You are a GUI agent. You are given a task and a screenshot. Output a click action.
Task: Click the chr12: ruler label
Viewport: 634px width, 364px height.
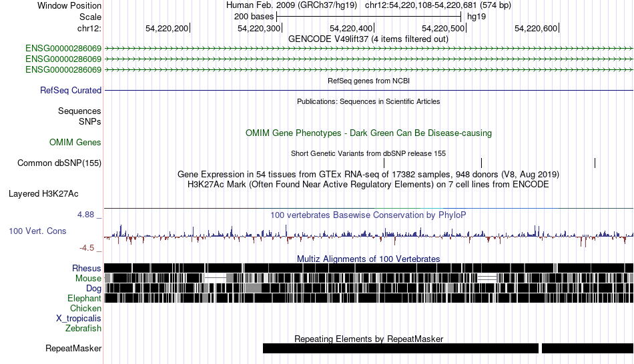pyautogui.click(x=89, y=28)
